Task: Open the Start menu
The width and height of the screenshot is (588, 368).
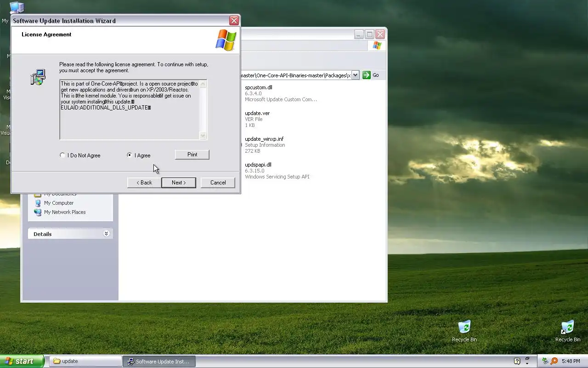Action: pos(22,361)
